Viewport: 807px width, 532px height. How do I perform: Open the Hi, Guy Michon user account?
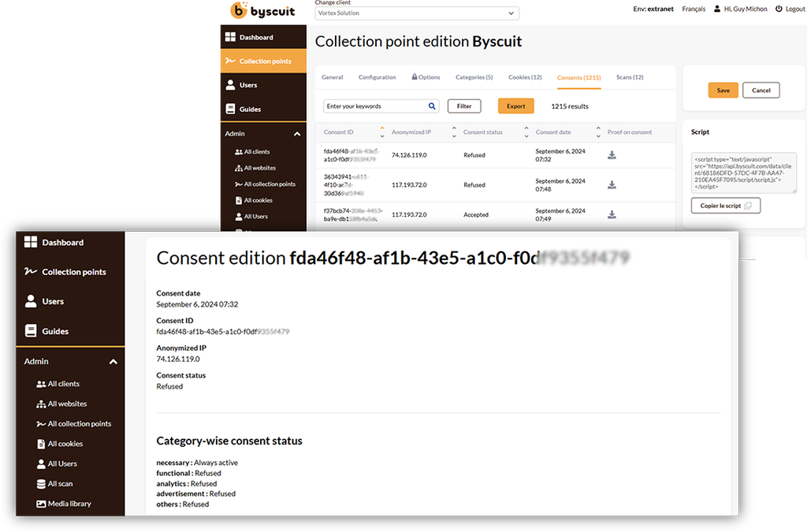pos(740,9)
